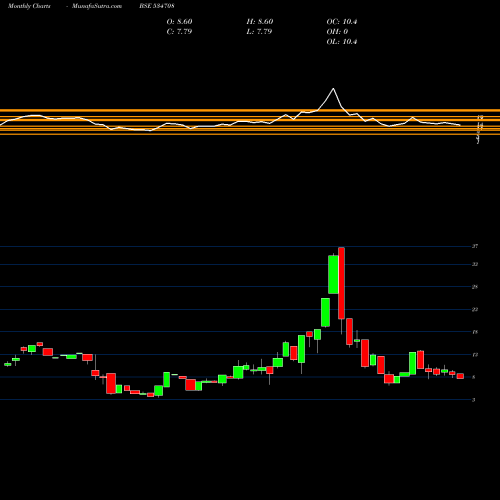Click the 32 price axis label
This screenshot has width=500, height=500.
(x=475, y=264)
